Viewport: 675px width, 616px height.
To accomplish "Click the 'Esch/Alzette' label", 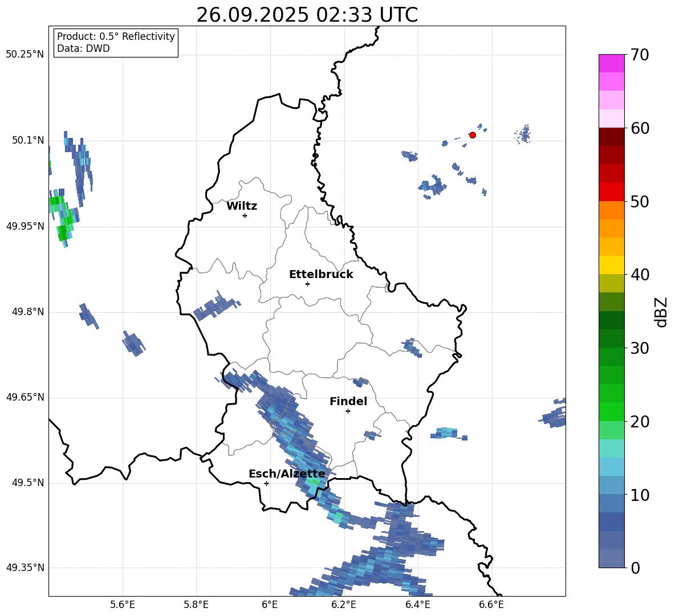I will point(287,474).
